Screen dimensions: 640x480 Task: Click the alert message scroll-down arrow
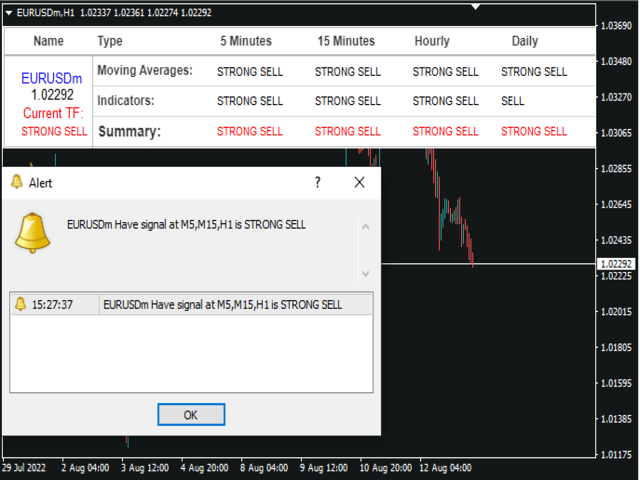pos(366,274)
